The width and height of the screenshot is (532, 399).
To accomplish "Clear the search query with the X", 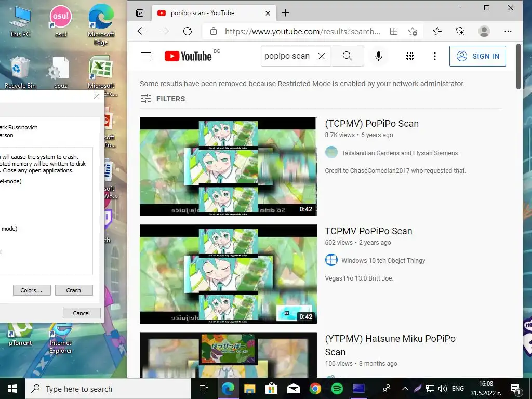I will [322, 56].
